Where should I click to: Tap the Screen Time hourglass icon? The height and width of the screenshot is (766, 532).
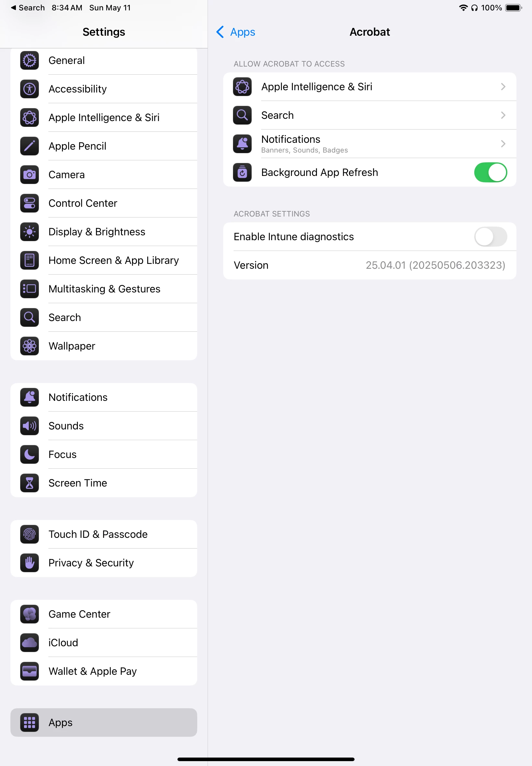pos(29,483)
